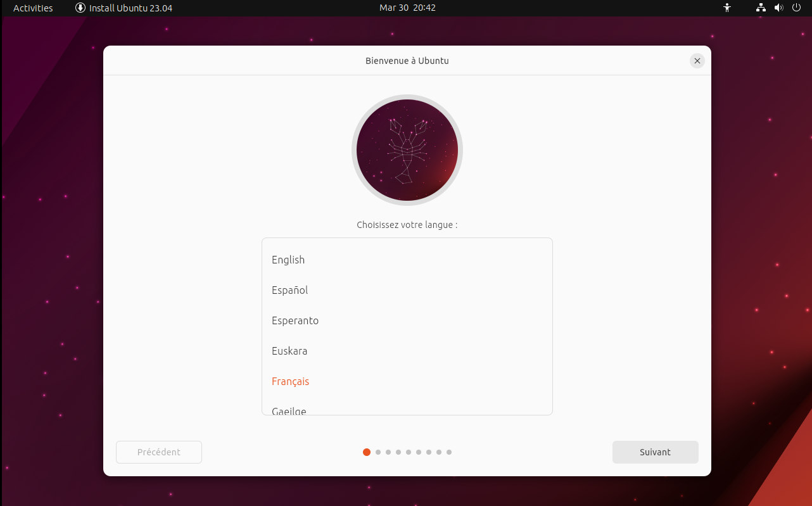Open the Mar 30 20:42 clock menu
The height and width of the screenshot is (506, 812).
point(407,8)
